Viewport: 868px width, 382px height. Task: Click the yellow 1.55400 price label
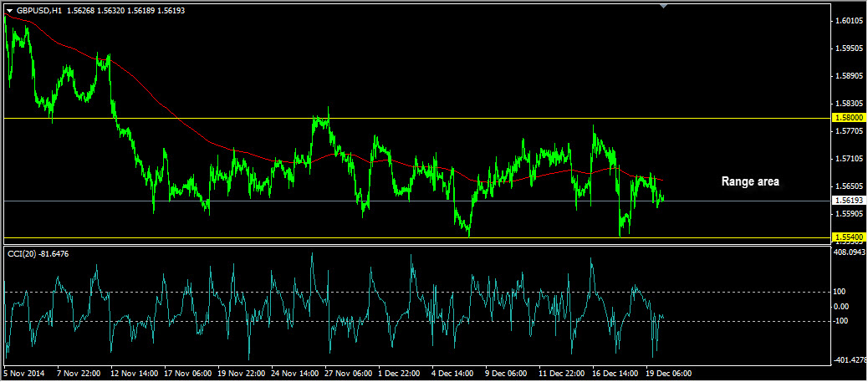(x=849, y=238)
